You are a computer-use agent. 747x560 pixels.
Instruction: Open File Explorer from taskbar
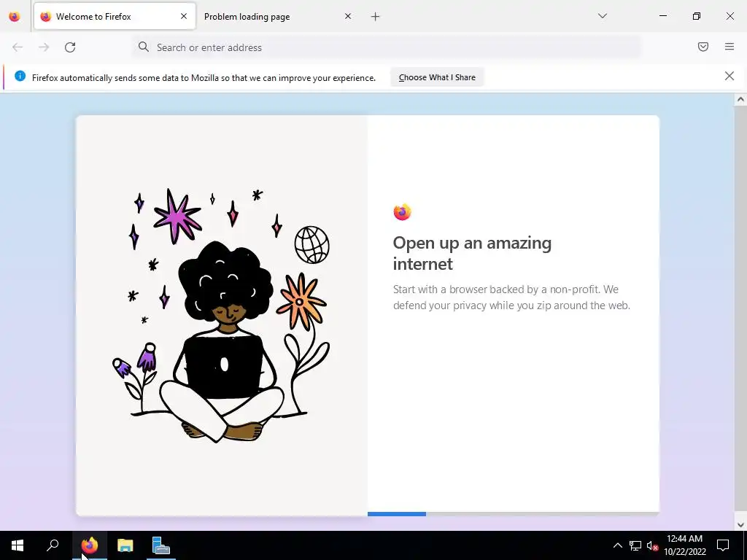pos(125,545)
